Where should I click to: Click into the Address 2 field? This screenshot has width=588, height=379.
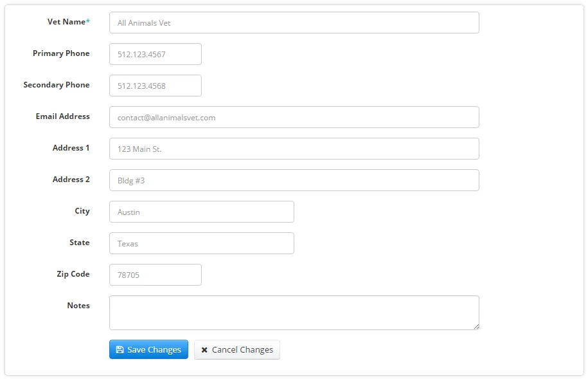pyautogui.click(x=294, y=180)
